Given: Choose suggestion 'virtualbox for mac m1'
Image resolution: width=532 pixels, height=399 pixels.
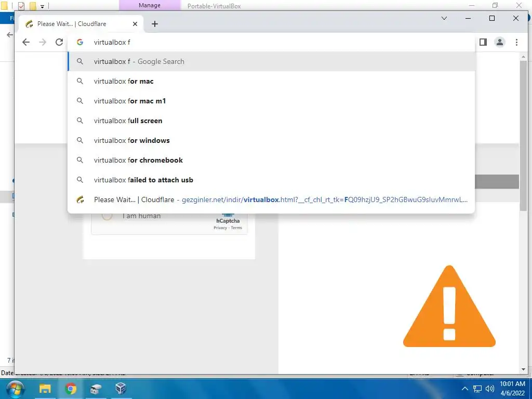Looking at the screenshot, I should click(x=271, y=101).
